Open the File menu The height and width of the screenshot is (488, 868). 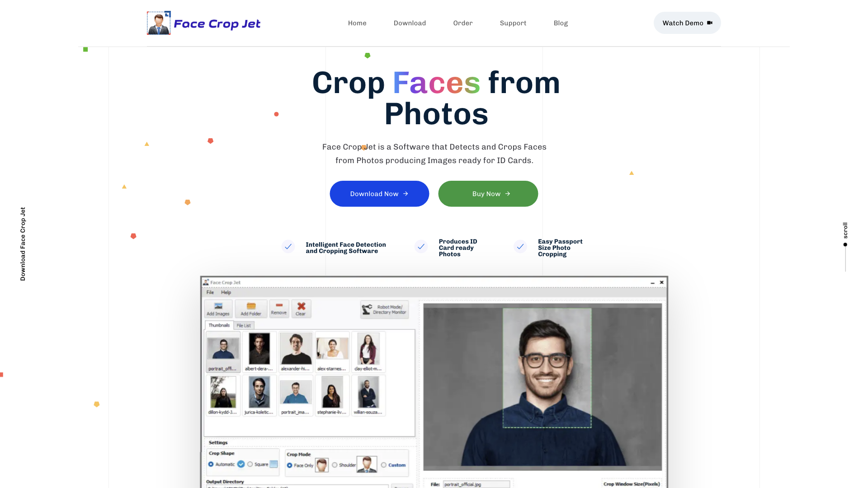click(x=210, y=292)
